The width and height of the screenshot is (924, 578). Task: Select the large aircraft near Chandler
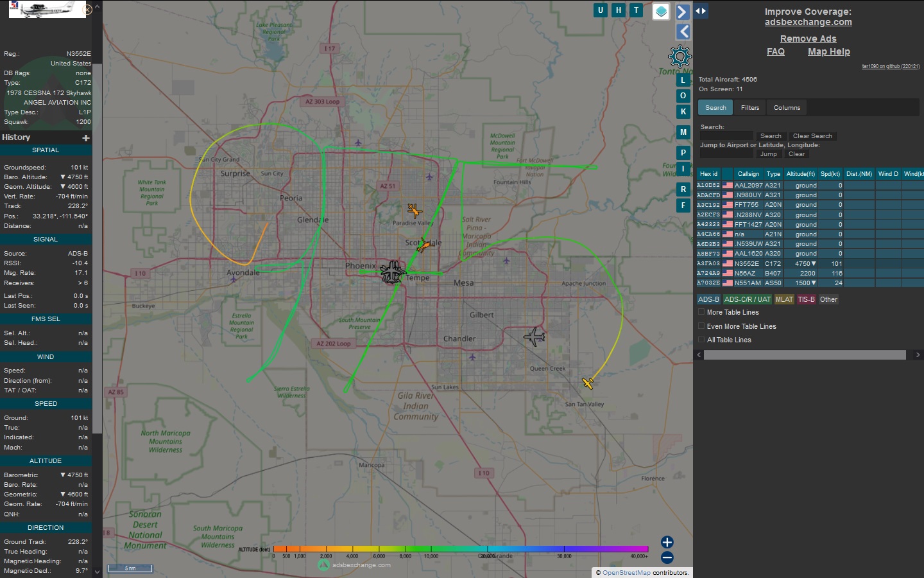534,336
